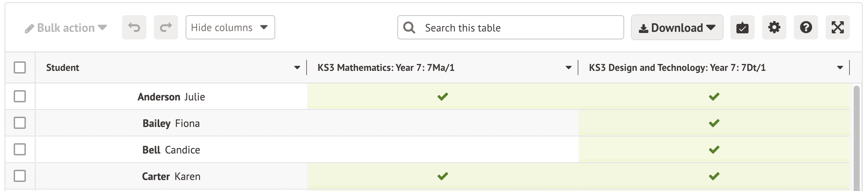This screenshot has width=868, height=191.
Task: Click the undo arrow icon
Action: coord(134,27)
